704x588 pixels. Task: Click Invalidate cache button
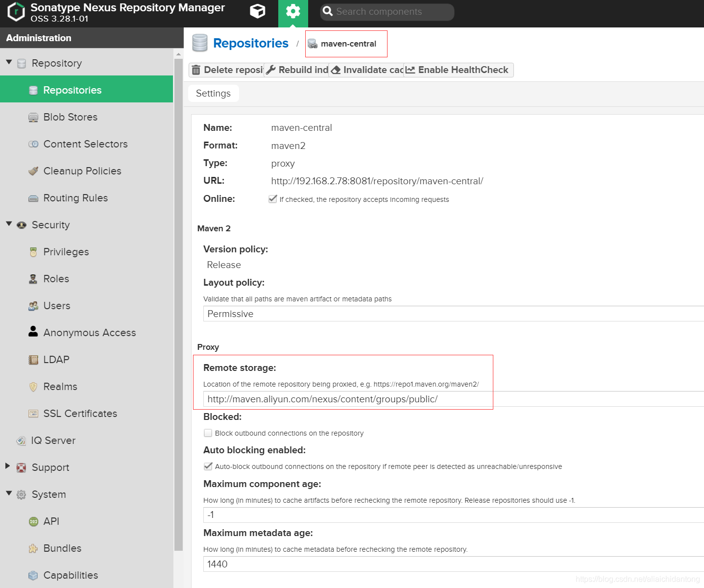(367, 70)
